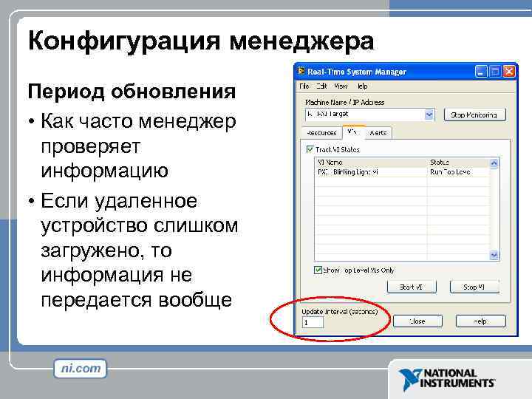Click the Close button
This screenshot has width=532, height=399.
(x=417, y=321)
